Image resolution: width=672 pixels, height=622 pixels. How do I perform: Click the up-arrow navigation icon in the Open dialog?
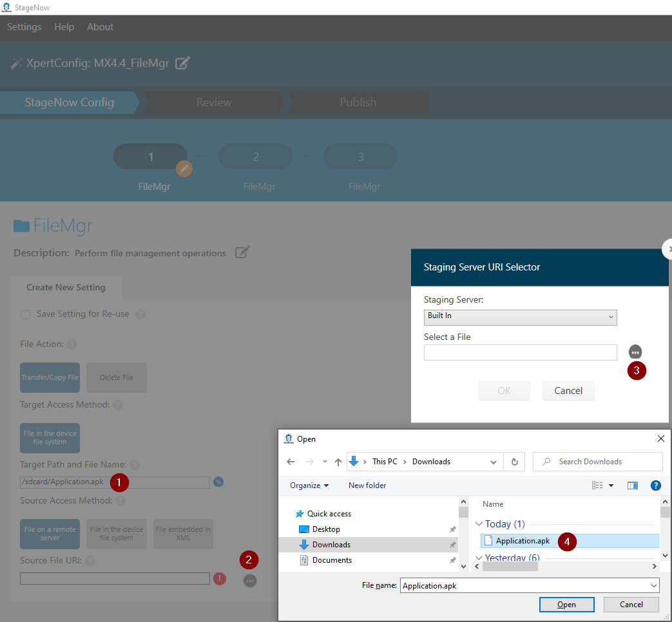click(338, 462)
